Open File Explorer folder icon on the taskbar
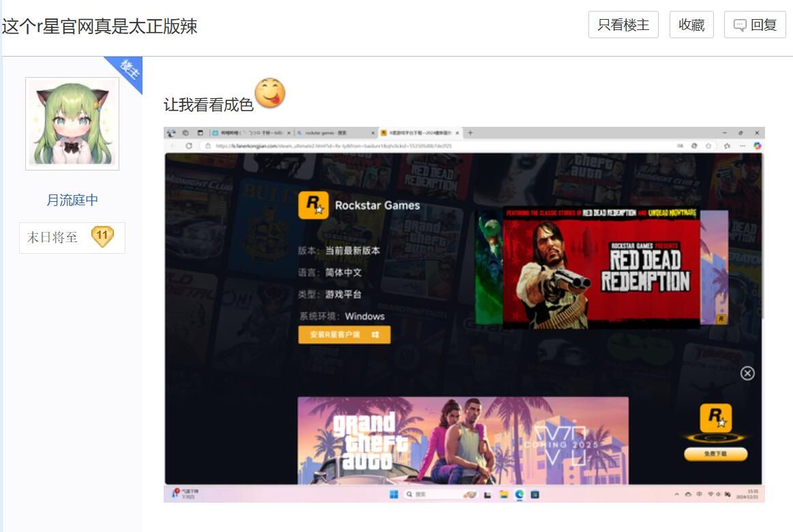Screen dimensions: 793x532 (x=504, y=494)
